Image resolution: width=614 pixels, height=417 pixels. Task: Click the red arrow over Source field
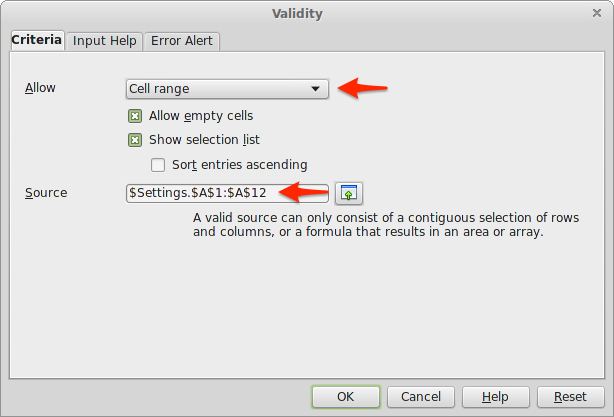(x=302, y=190)
